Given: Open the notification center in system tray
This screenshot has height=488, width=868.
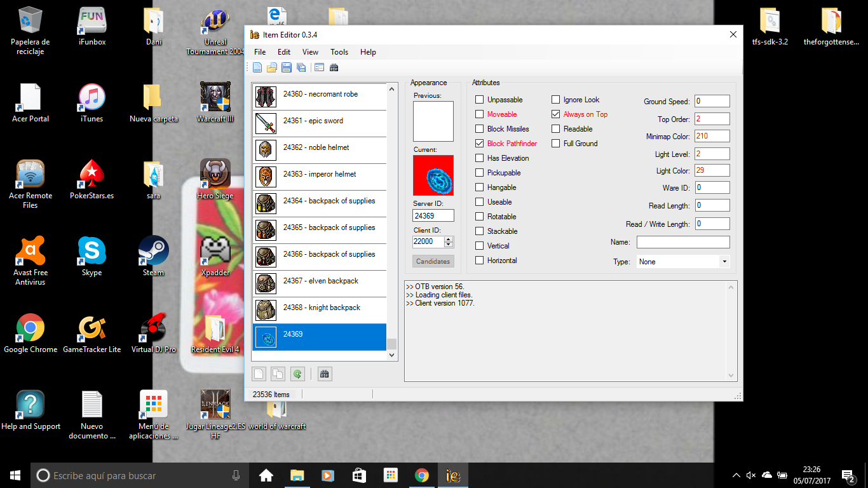Looking at the screenshot, I should (x=848, y=475).
